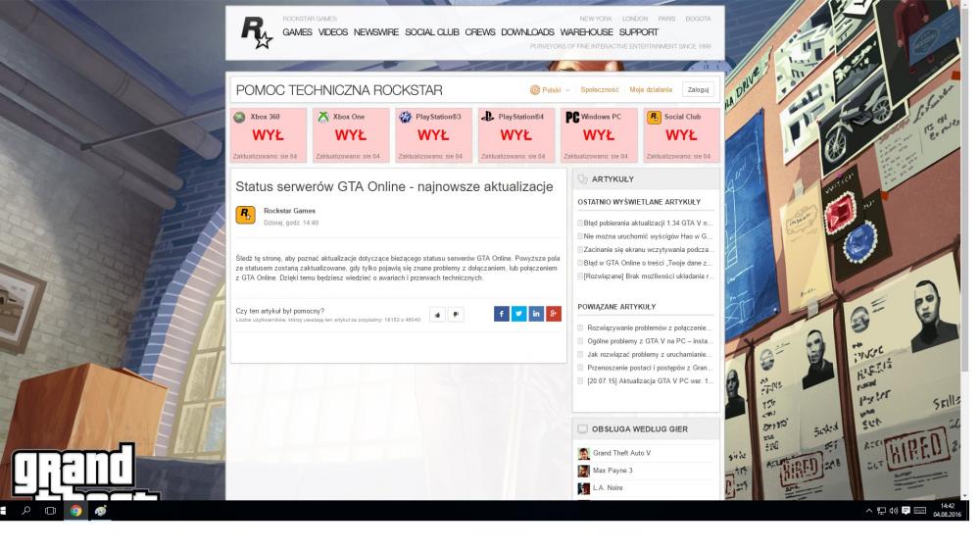This screenshot has width=980, height=552.
Task: Click the globe language icon
Action: (x=535, y=90)
